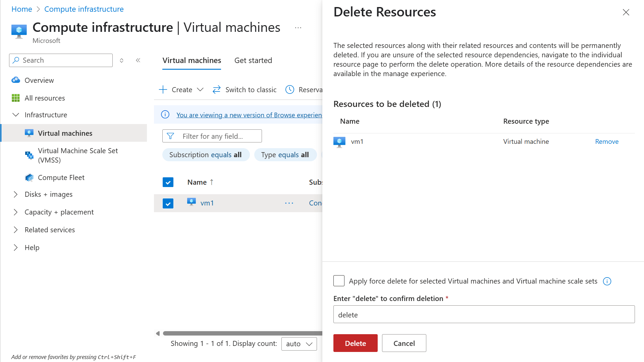
Task: Open the more options ellipsis beside the title
Action: (x=298, y=28)
